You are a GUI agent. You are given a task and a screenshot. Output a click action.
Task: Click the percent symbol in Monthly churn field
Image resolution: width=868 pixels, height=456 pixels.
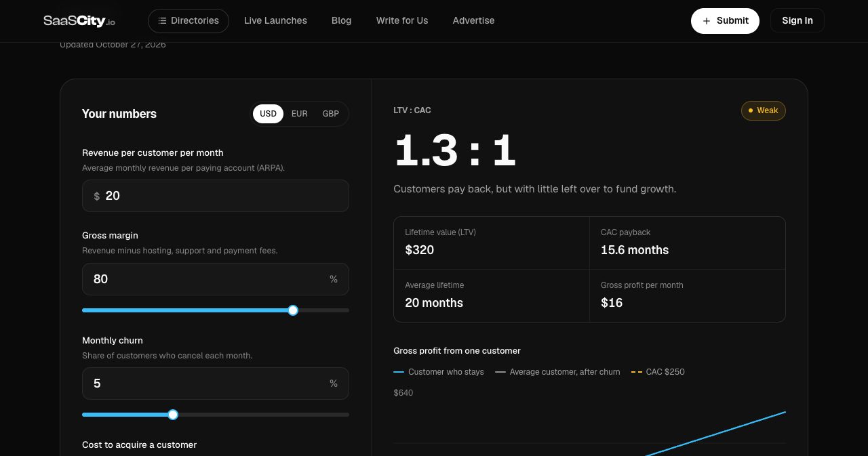334,384
